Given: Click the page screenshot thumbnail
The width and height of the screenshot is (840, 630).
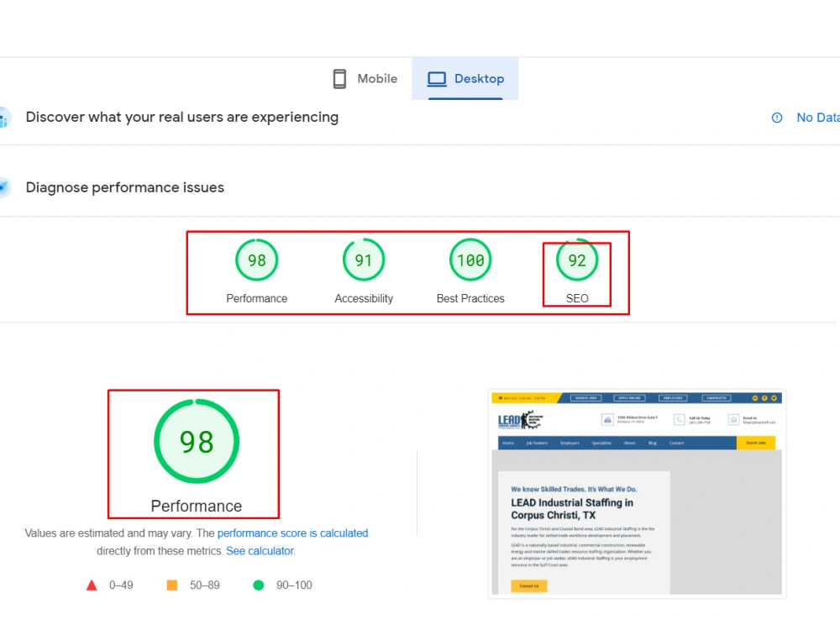Looking at the screenshot, I should coord(637,493).
